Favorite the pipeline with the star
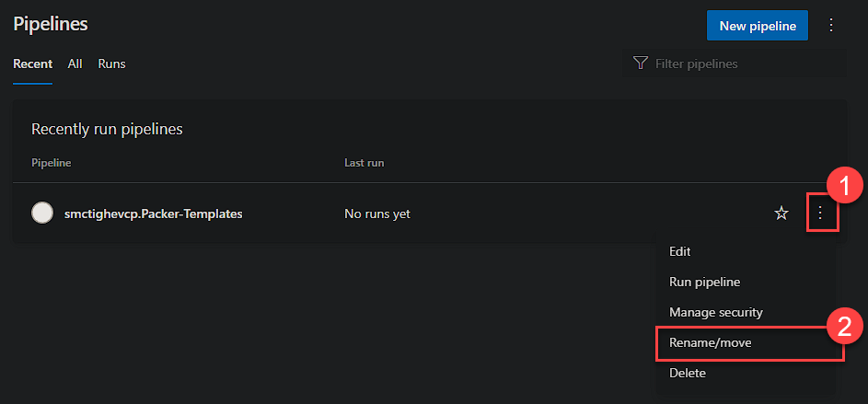Viewport: 868px width, 404px height. pyautogui.click(x=781, y=214)
